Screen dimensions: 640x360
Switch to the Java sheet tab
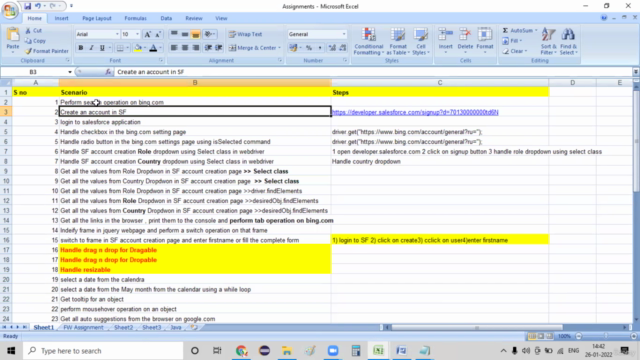176,327
